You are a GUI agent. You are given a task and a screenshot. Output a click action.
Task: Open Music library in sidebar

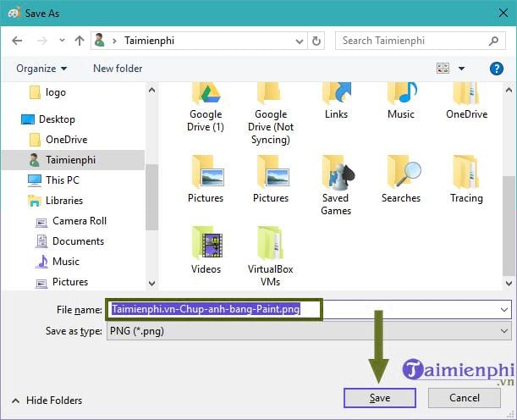pos(58,262)
